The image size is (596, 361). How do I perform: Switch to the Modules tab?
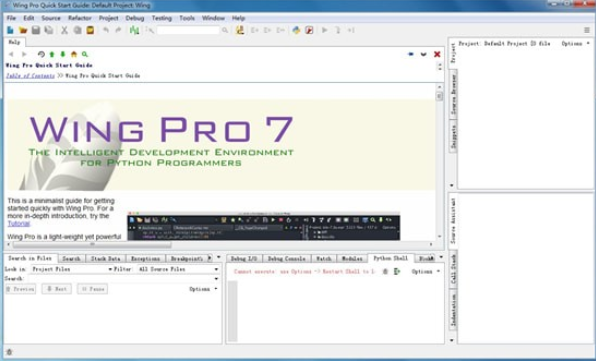click(352, 258)
